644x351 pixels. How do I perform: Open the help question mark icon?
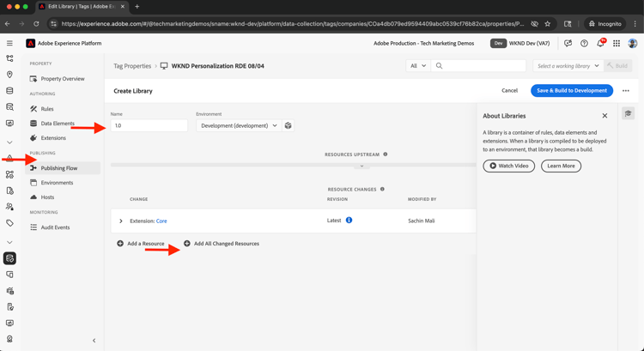(x=584, y=43)
